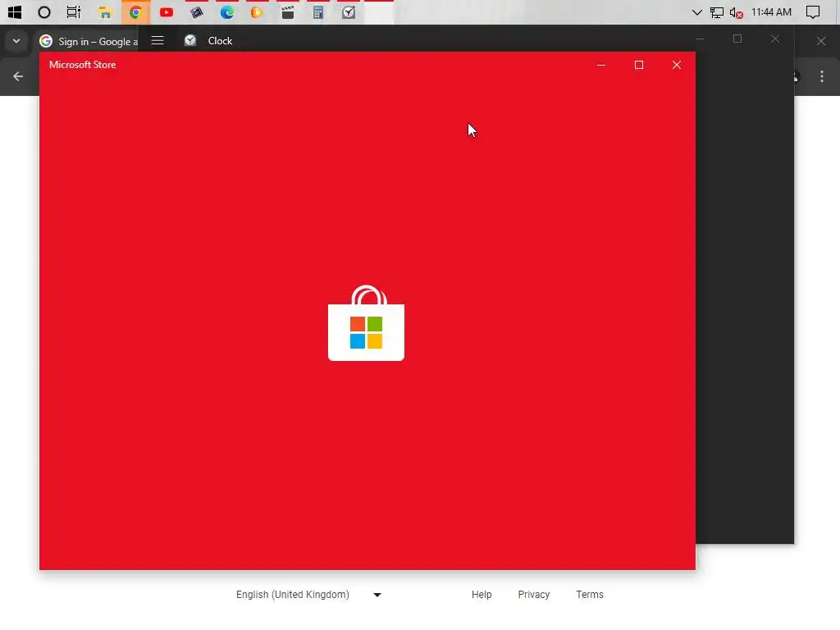Open File Explorer from the taskbar
Screen dimensions: 840x630
coord(105,12)
